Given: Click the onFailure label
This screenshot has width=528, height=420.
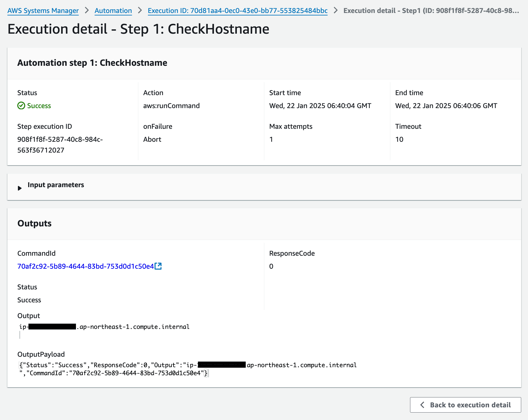Looking at the screenshot, I should point(158,126).
